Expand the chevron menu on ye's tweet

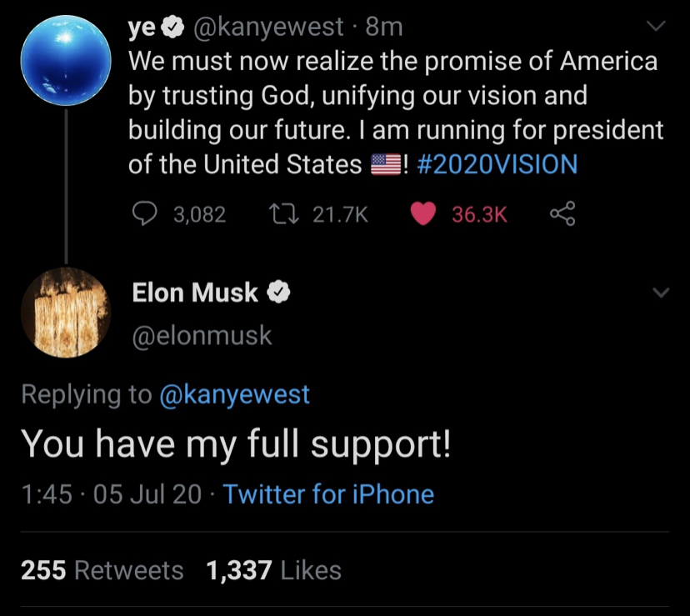click(x=657, y=27)
